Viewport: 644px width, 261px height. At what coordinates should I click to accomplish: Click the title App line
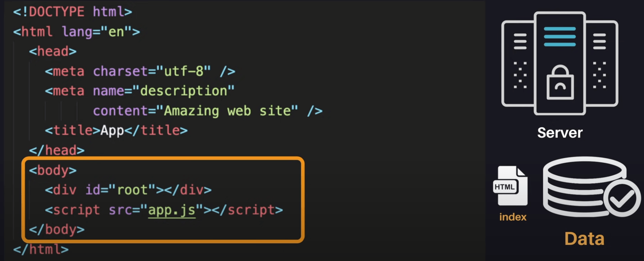pyautogui.click(x=116, y=131)
